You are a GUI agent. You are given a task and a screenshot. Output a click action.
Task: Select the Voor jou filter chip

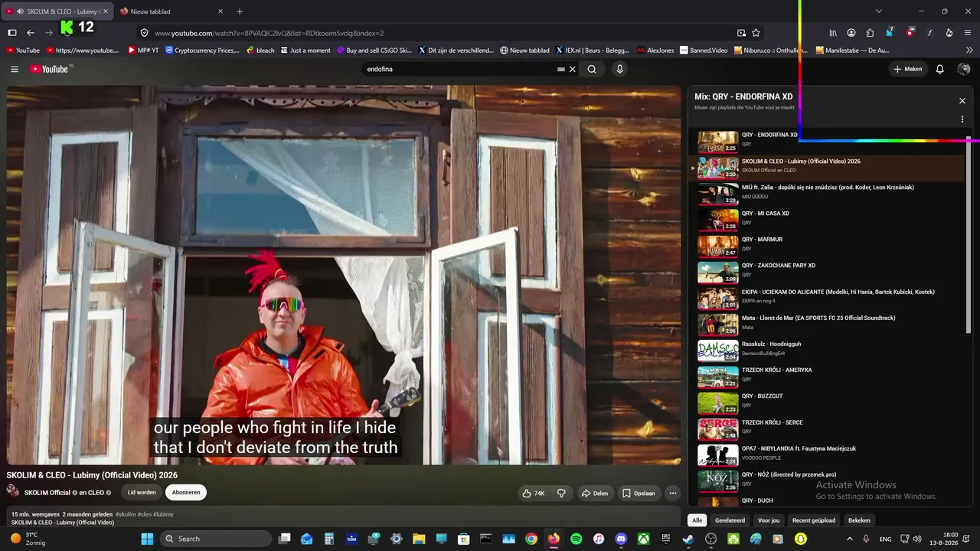(769, 520)
